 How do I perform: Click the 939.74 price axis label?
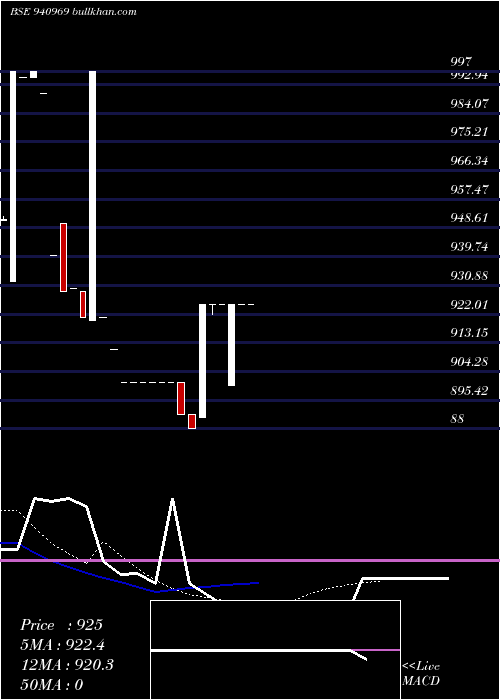(469, 247)
